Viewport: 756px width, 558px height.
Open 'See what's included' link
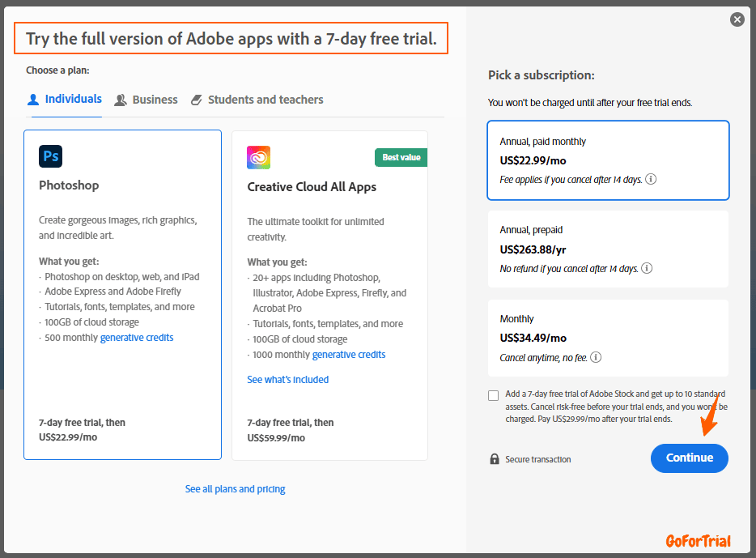pos(288,380)
